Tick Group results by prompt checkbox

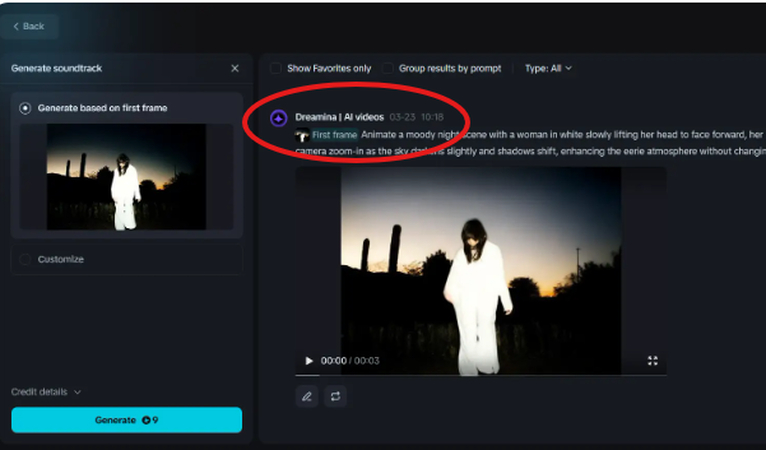coord(387,68)
